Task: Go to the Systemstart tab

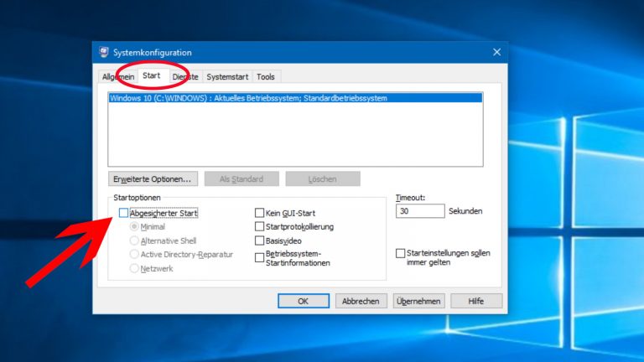Action: pos(227,76)
